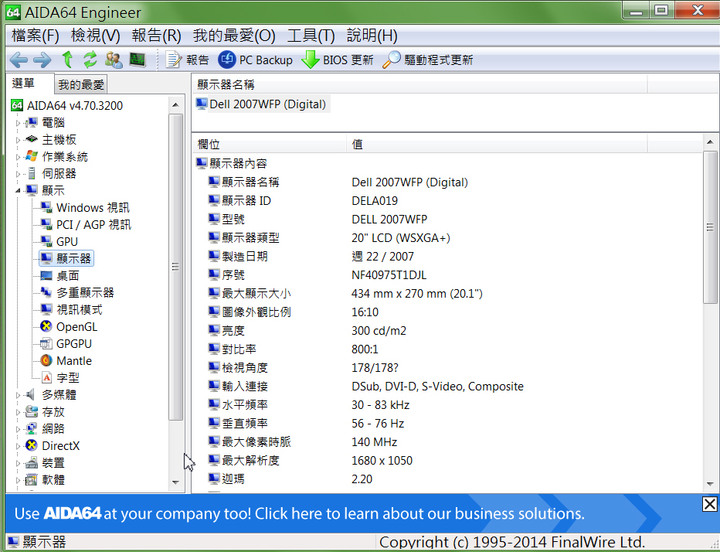Viewport: 720px width, 552px height.
Task: Collapse the 顯示 tree node
Action: [18, 191]
